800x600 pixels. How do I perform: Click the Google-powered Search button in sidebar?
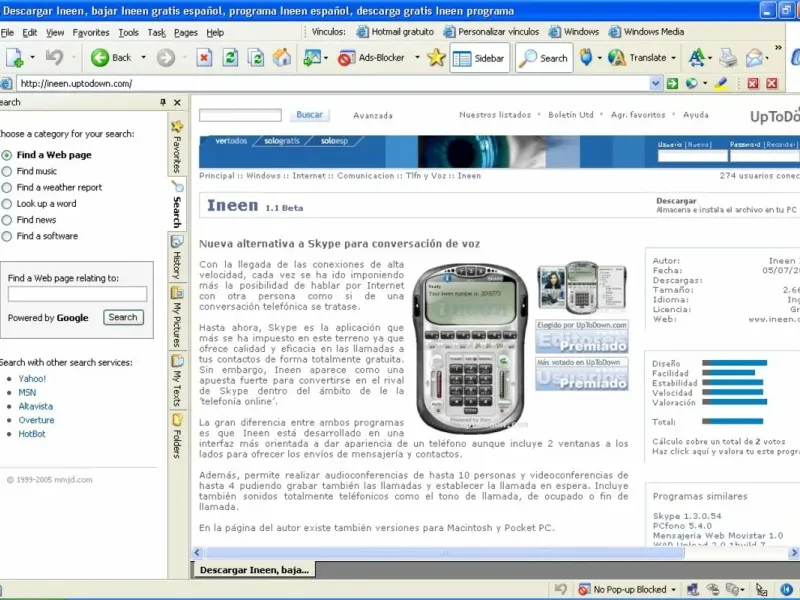point(123,317)
